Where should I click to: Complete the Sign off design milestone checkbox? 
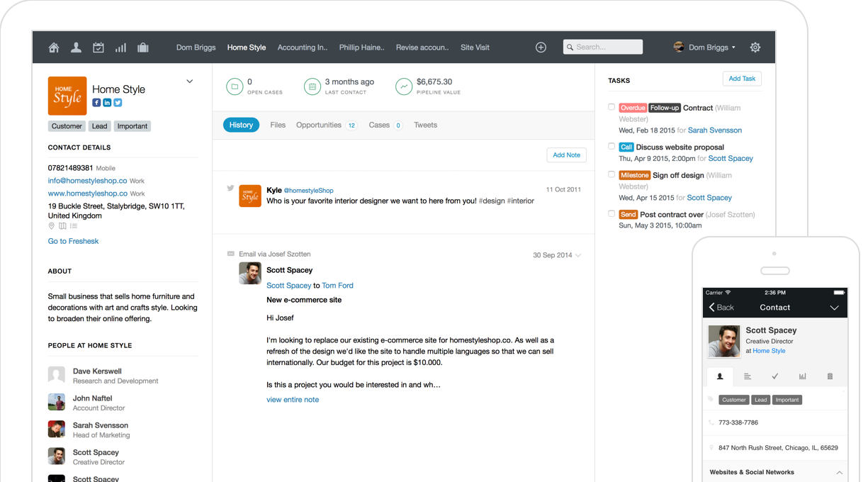(611, 174)
